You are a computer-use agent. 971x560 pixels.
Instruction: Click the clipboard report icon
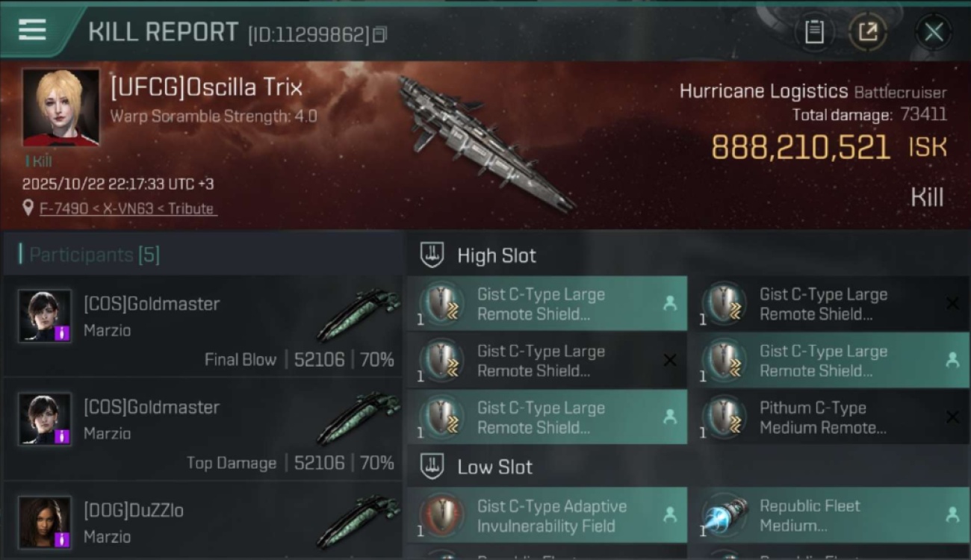pyautogui.click(x=814, y=32)
